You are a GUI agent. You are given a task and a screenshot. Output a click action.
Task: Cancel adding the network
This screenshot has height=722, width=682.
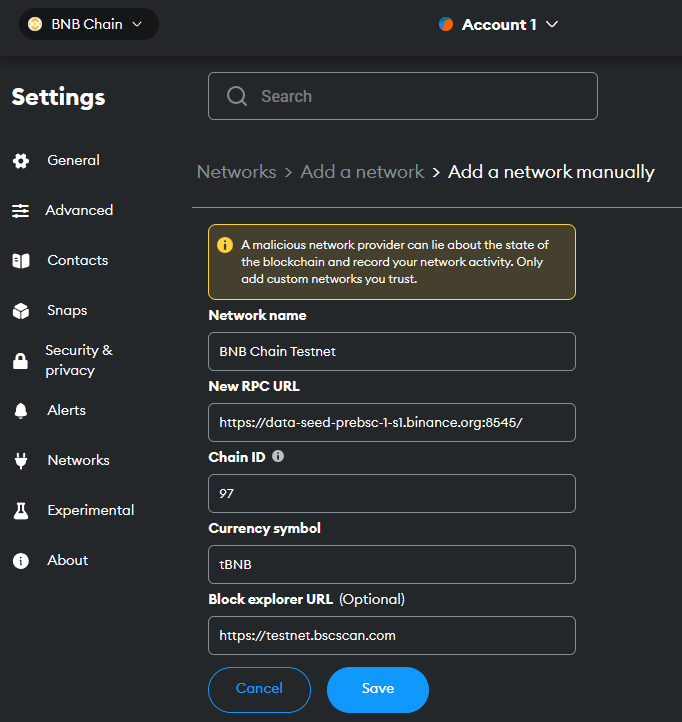click(259, 689)
